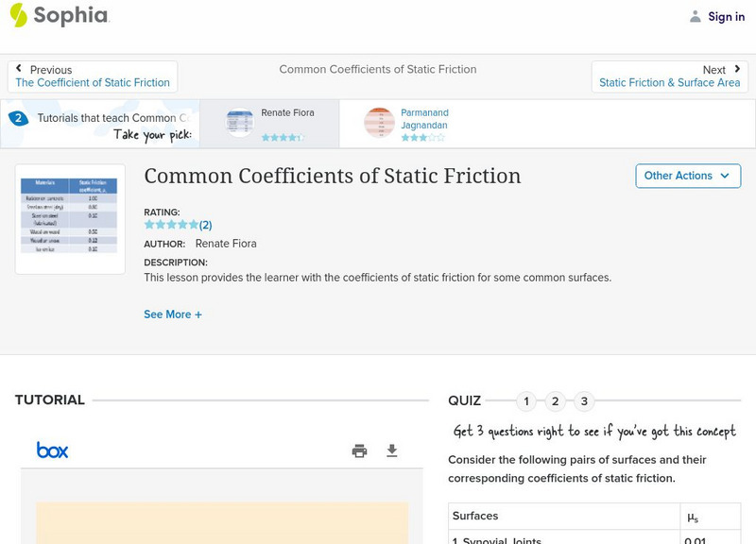This screenshot has height=544, width=756.
Task: Click the Box logo icon
Action: pyautogui.click(x=53, y=450)
